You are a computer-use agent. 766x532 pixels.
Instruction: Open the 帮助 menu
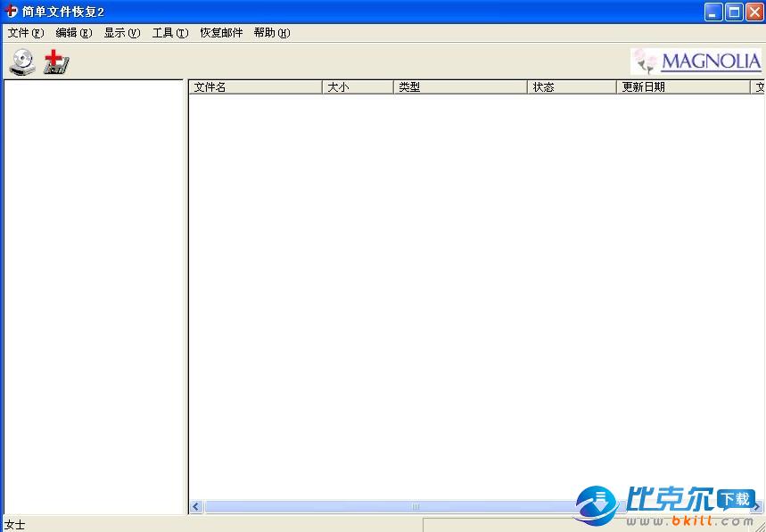coord(272,33)
